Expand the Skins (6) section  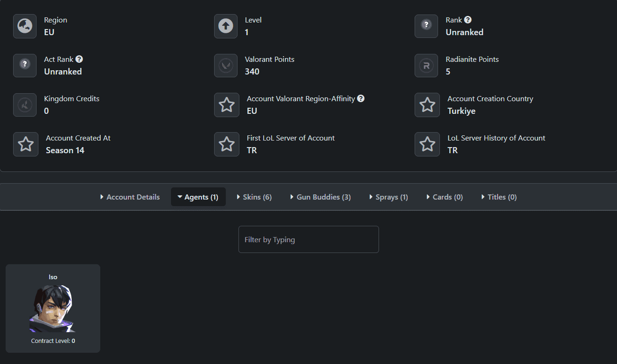pyautogui.click(x=254, y=197)
